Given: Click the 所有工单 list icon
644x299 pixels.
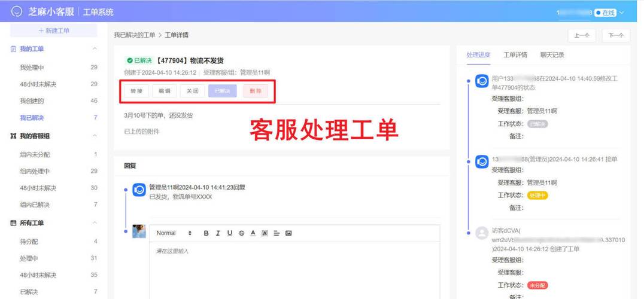Looking at the screenshot, I should 13,223.
